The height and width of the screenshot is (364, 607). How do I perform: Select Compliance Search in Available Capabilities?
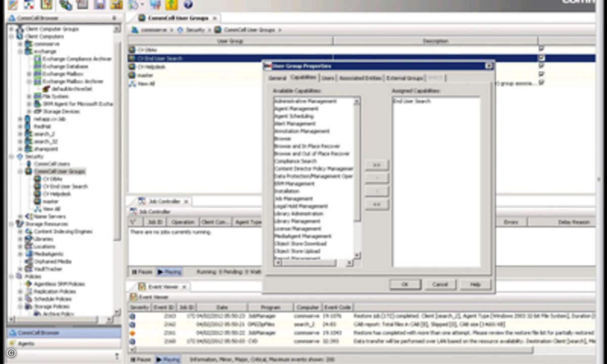click(x=295, y=161)
